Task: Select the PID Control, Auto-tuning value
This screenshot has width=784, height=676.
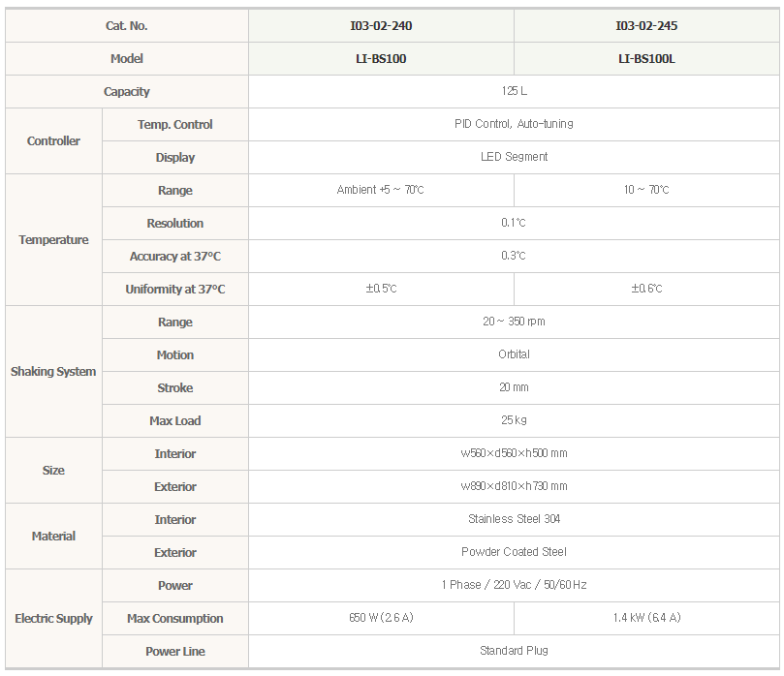Action: click(514, 124)
